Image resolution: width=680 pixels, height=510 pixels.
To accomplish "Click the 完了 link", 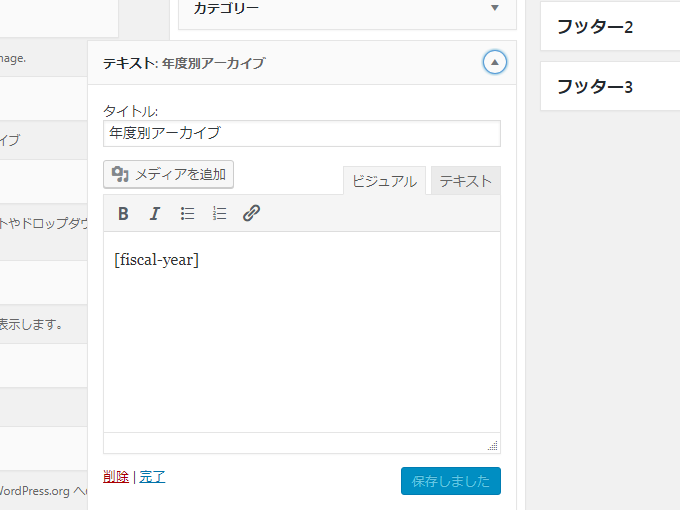I will [152, 477].
